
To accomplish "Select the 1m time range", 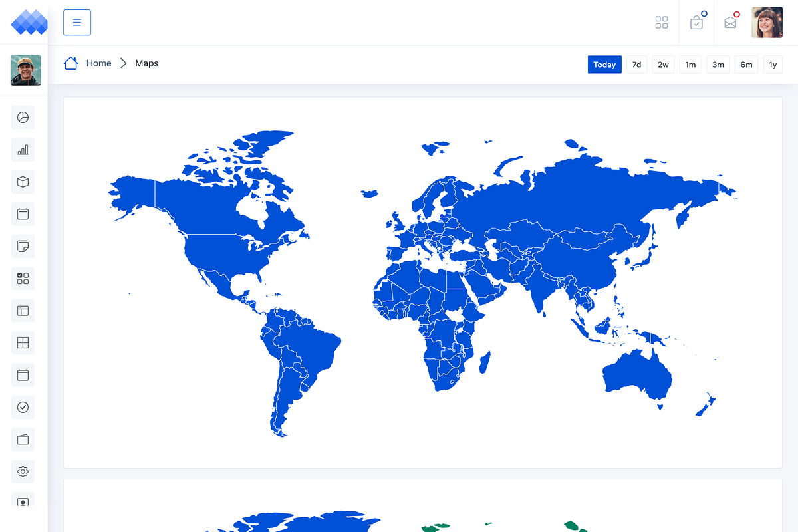I will pyautogui.click(x=690, y=65).
